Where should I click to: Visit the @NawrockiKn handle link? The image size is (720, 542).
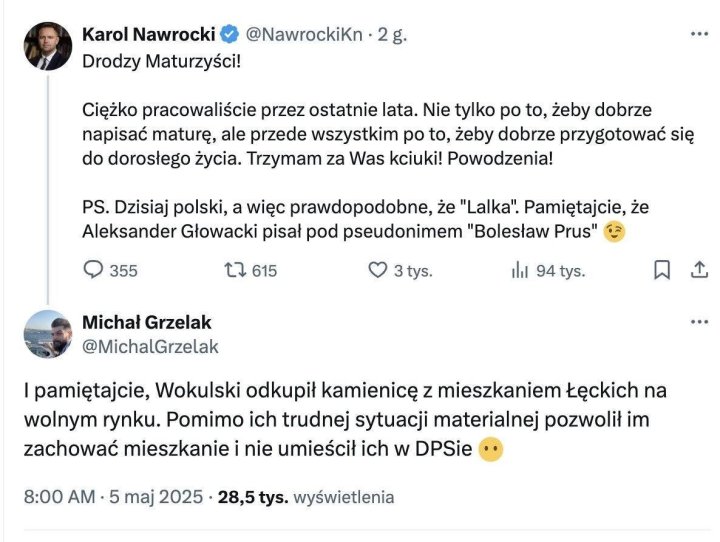tap(305, 33)
